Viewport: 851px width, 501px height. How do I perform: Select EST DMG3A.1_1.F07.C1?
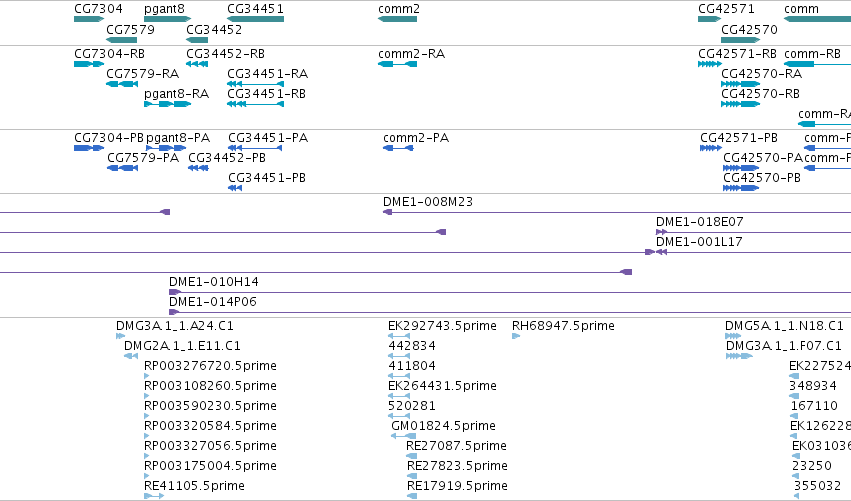pyautogui.click(x=739, y=356)
